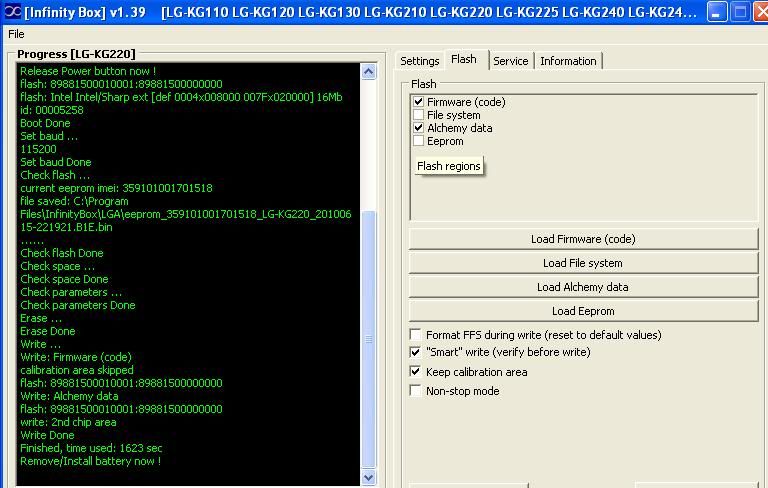768x488 pixels.
Task: Check the Eeprom checkbox
Action: tap(418, 141)
